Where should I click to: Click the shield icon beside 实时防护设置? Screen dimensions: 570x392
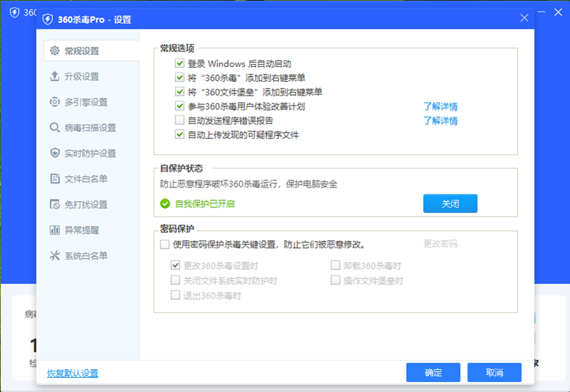point(54,153)
